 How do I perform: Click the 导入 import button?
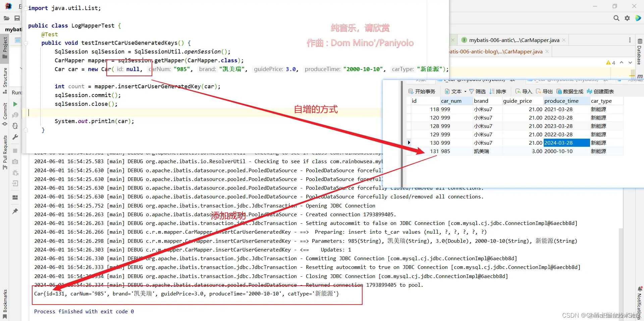pyautogui.click(x=524, y=91)
